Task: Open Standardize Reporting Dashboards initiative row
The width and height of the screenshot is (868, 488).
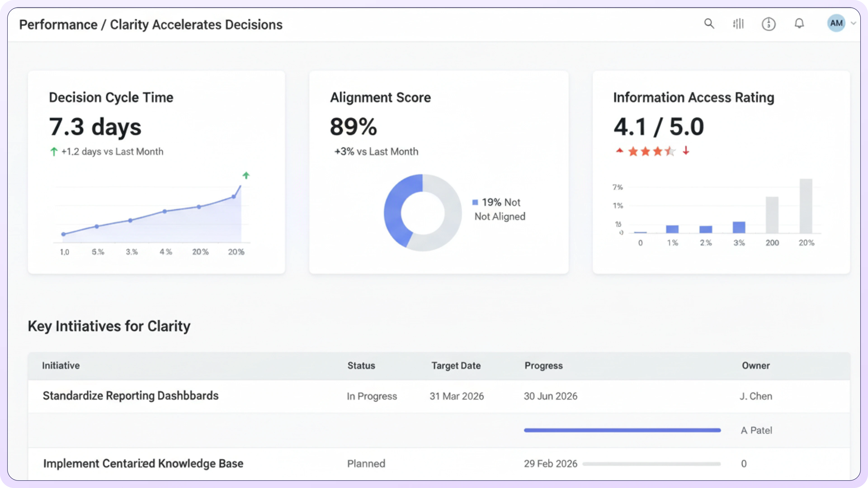Action: click(x=131, y=396)
